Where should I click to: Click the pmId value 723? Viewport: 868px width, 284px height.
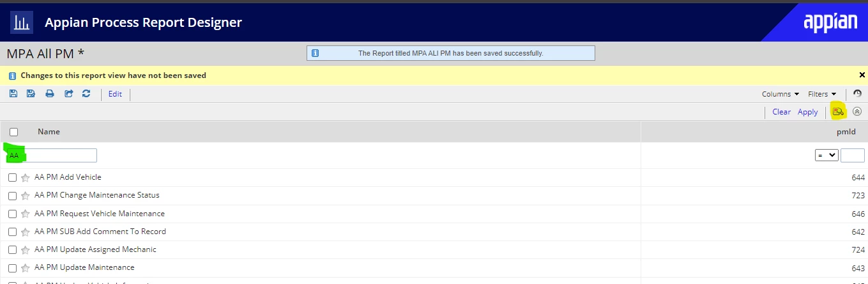[858, 195]
